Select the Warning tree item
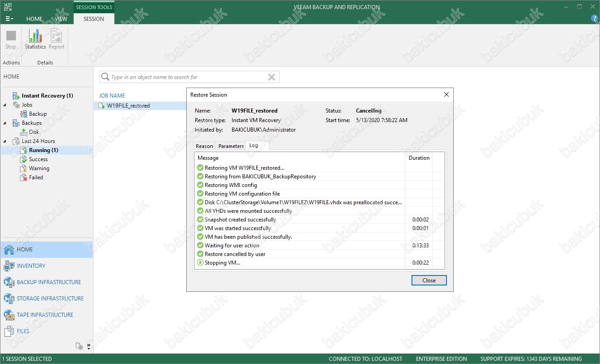Image resolution: width=600 pixels, height=364 pixels. [39, 168]
